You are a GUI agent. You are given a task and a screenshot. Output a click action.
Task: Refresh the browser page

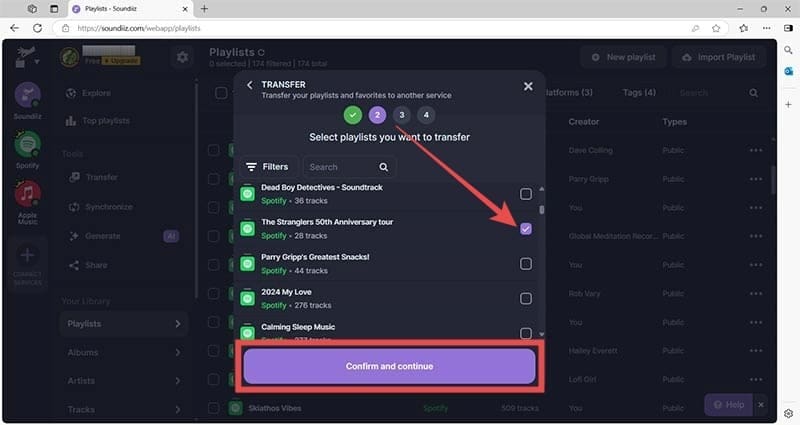point(37,28)
